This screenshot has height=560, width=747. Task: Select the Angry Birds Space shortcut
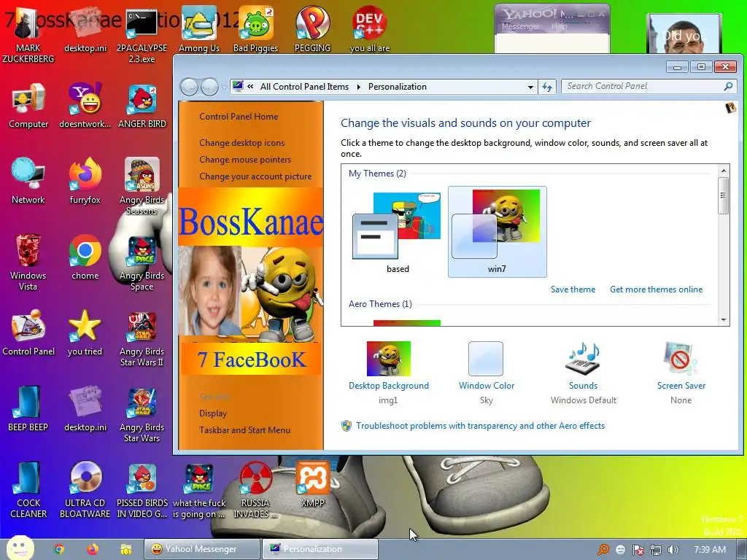(x=142, y=262)
